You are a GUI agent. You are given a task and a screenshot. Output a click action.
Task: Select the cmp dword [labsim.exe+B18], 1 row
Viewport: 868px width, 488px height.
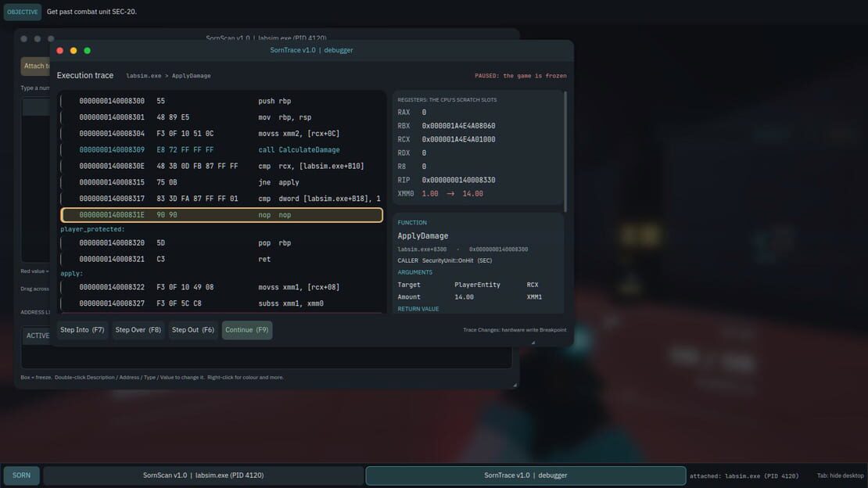(221, 199)
